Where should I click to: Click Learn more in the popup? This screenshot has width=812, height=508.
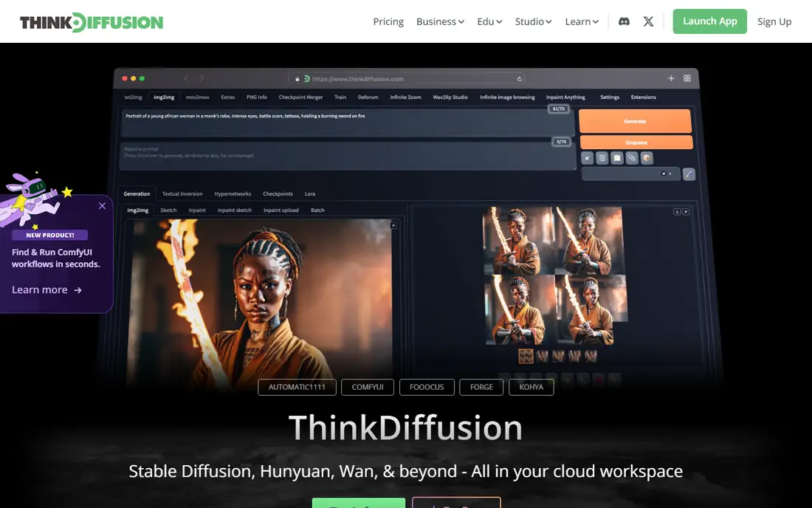(x=47, y=289)
